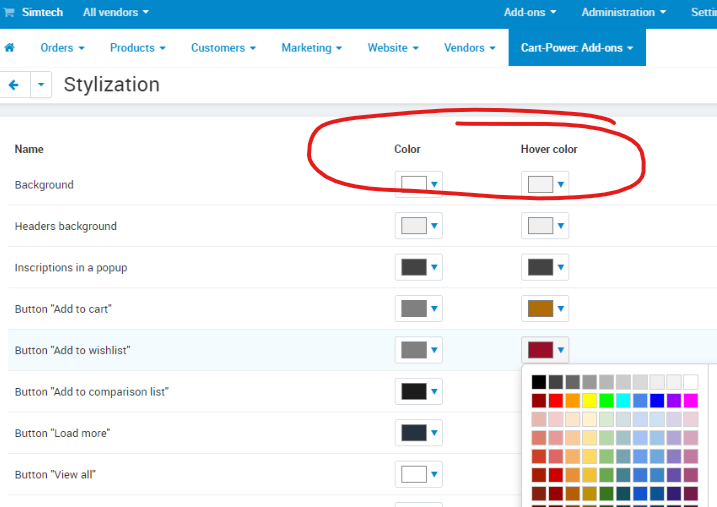
Task: Click the home icon in navigation bar
Action: click(10, 48)
